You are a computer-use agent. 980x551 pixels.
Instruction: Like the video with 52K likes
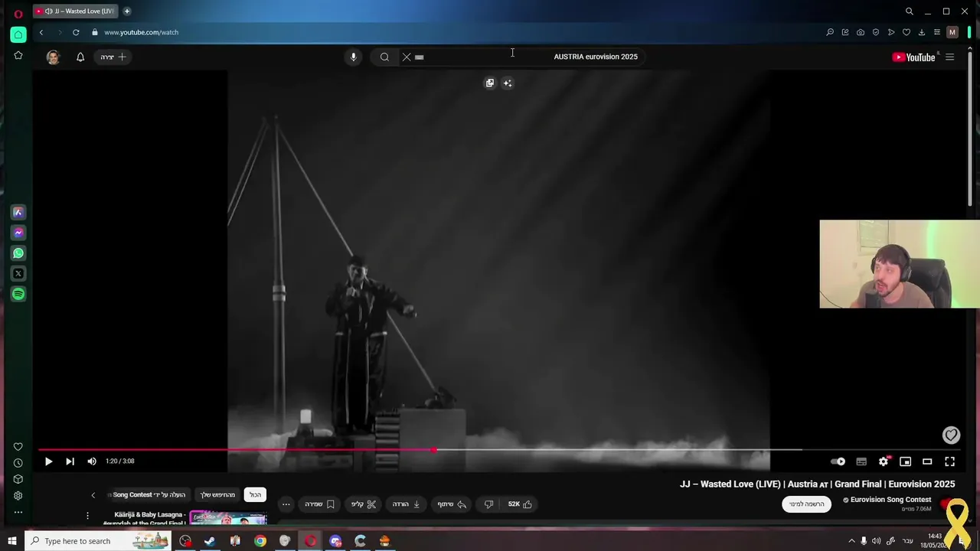coord(520,504)
